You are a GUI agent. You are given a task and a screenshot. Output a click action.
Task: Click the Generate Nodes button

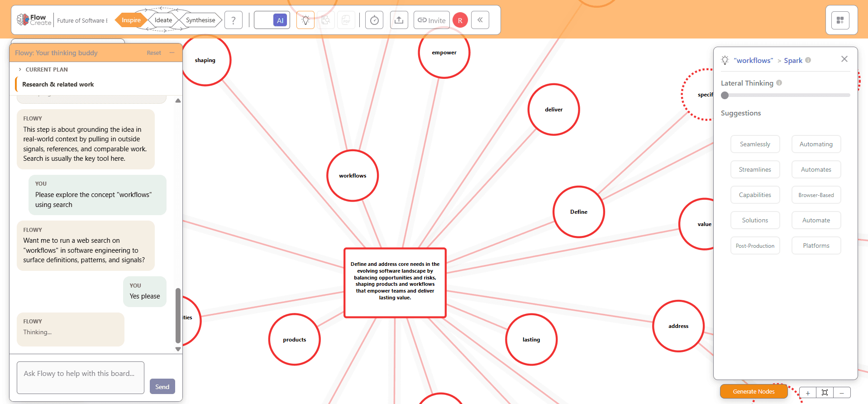[x=754, y=392]
